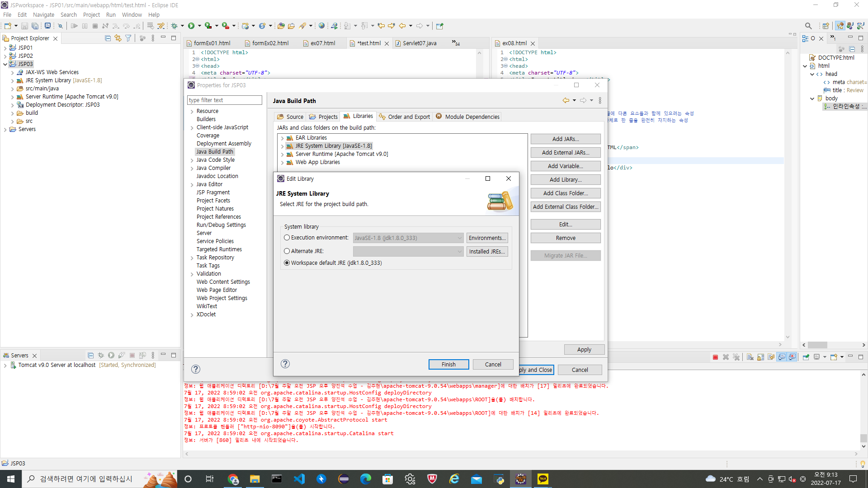The height and width of the screenshot is (488, 868).
Task: Expand EAR Libraries in build path list
Action: (x=283, y=138)
